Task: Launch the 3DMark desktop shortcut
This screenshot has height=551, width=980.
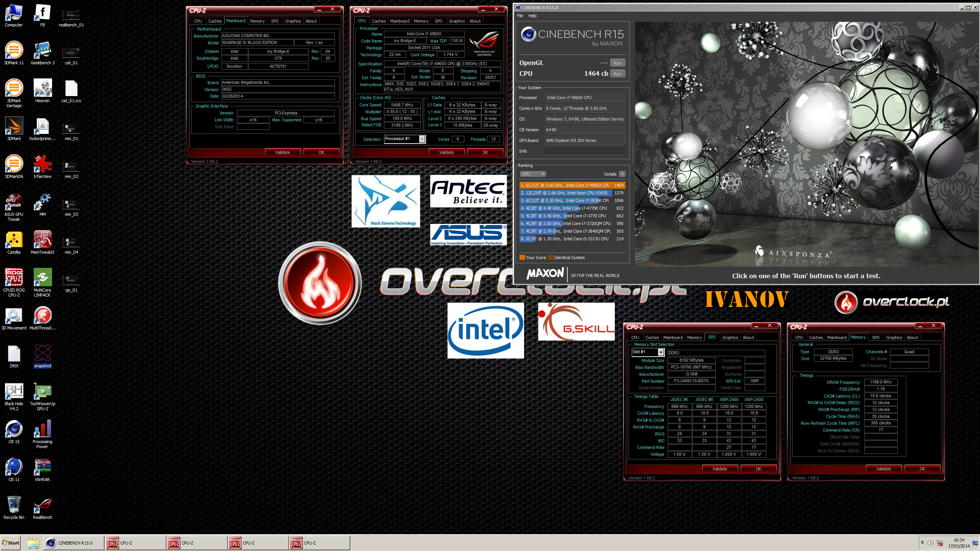Action: (x=14, y=129)
